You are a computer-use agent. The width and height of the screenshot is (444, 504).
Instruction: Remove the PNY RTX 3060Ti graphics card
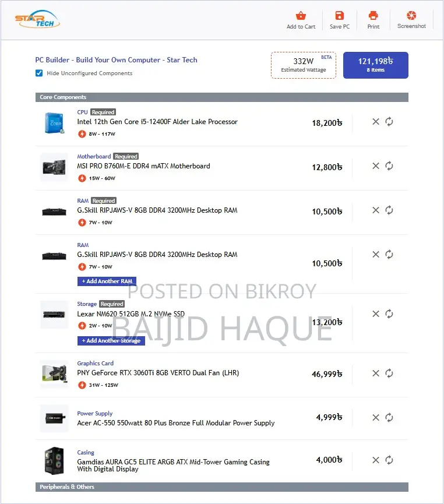click(x=375, y=373)
